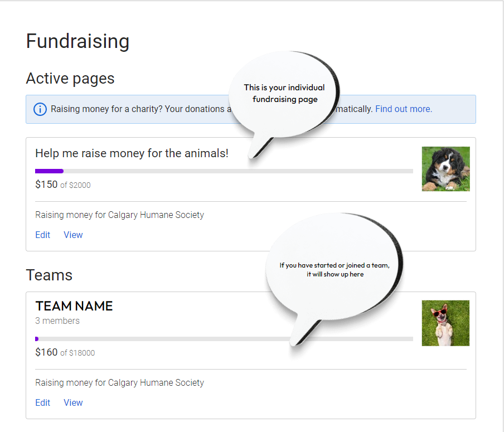Click the blue info circle icon
Viewport: 504px width, 432px height.
click(x=40, y=109)
